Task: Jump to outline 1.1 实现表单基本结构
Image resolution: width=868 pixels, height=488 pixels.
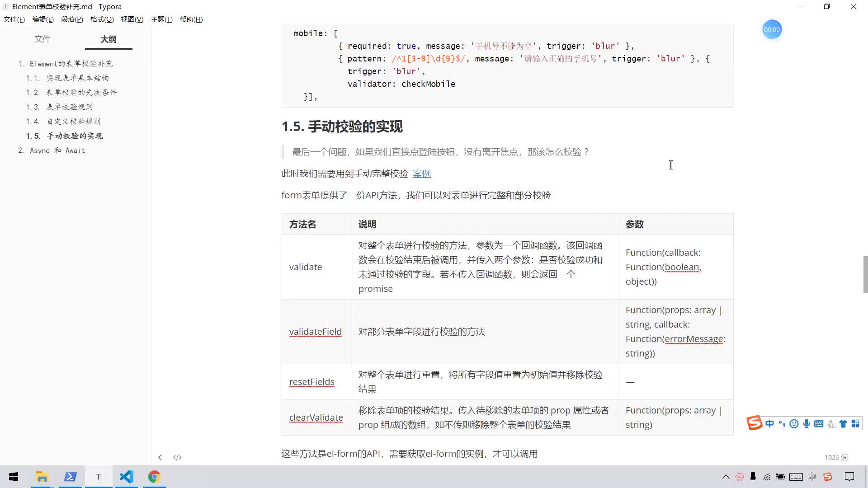Action: pos(77,78)
